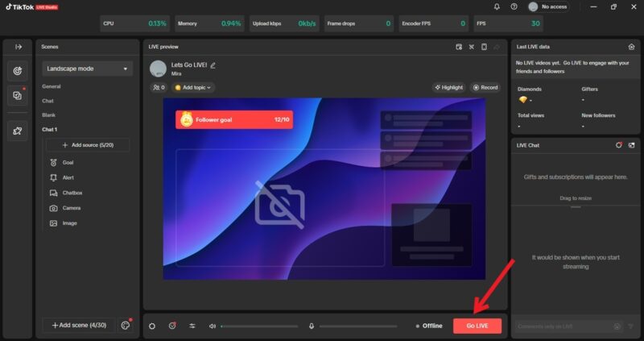644x341 pixels.
Task: Click the LIVE Chat settings icon with red dot
Action: point(618,145)
